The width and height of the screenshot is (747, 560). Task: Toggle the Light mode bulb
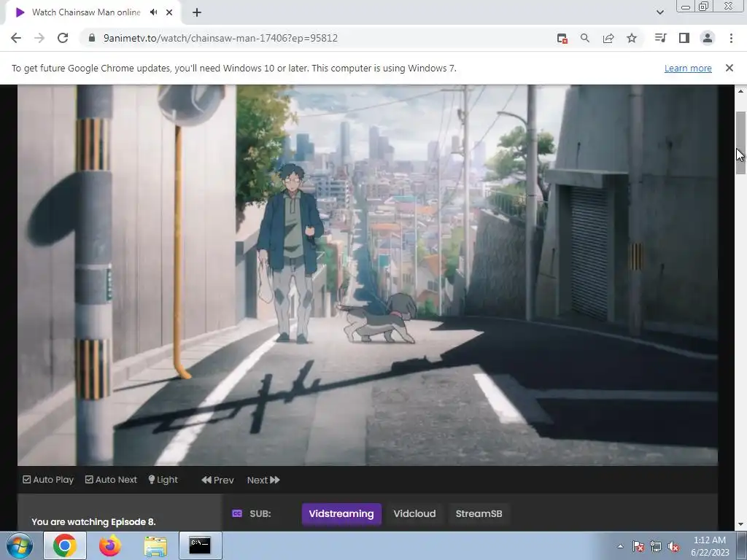click(163, 480)
